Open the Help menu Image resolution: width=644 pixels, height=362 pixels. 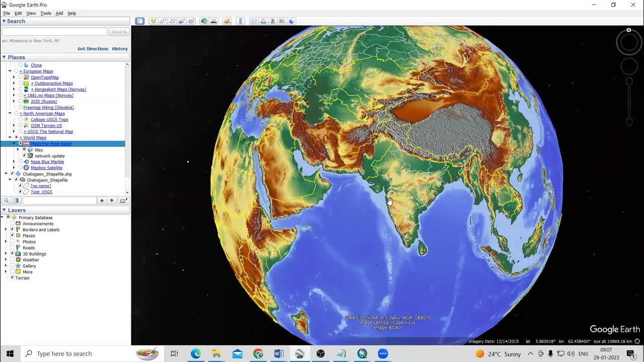[72, 13]
